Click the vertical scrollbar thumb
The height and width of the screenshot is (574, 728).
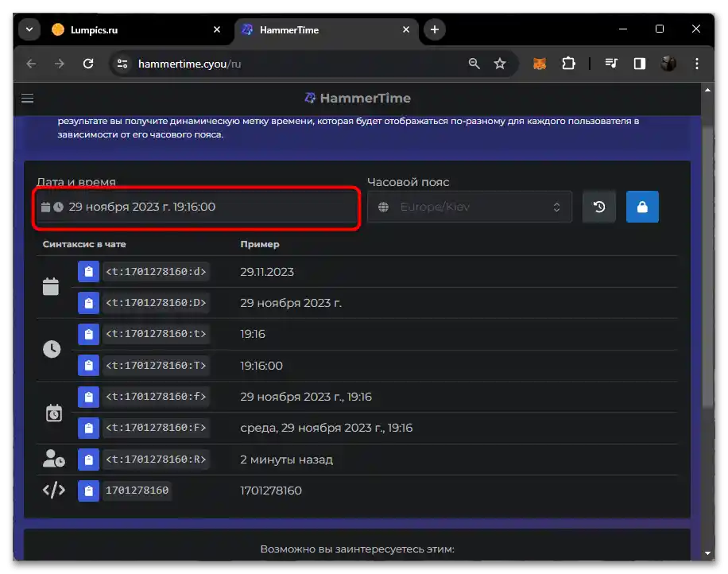click(x=707, y=267)
